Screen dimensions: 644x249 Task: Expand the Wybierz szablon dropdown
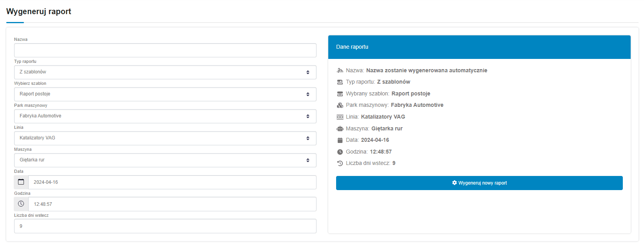(x=165, y=94)
